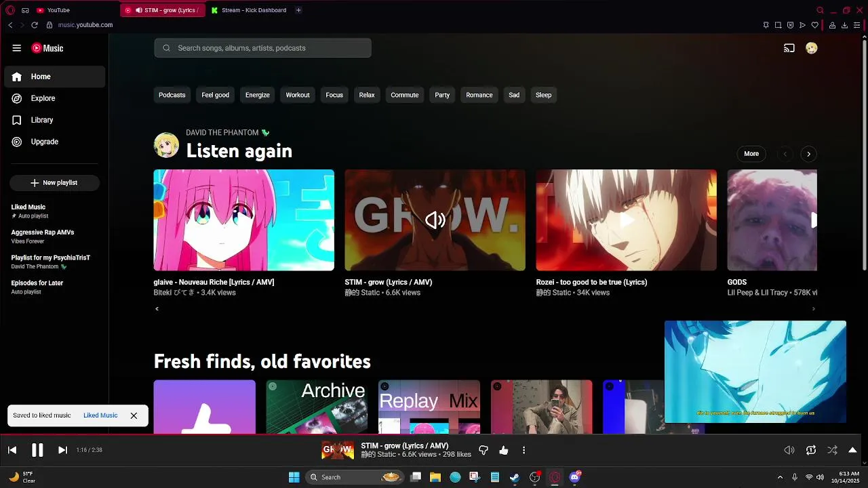Advance the Listen again carousel with next arrow
868x488 pixels.
pos(808,154)
